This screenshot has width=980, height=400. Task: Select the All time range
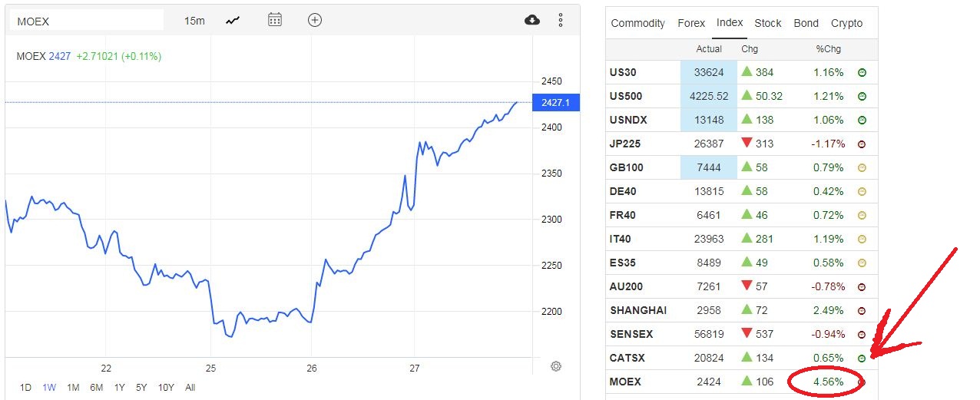click(x=190, y=388)
